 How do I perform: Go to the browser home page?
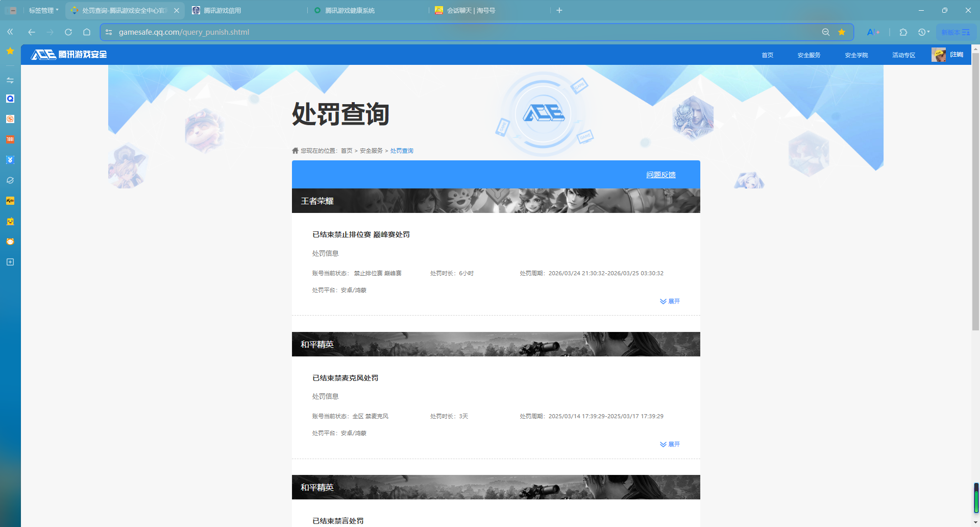[x=87, y=32]
